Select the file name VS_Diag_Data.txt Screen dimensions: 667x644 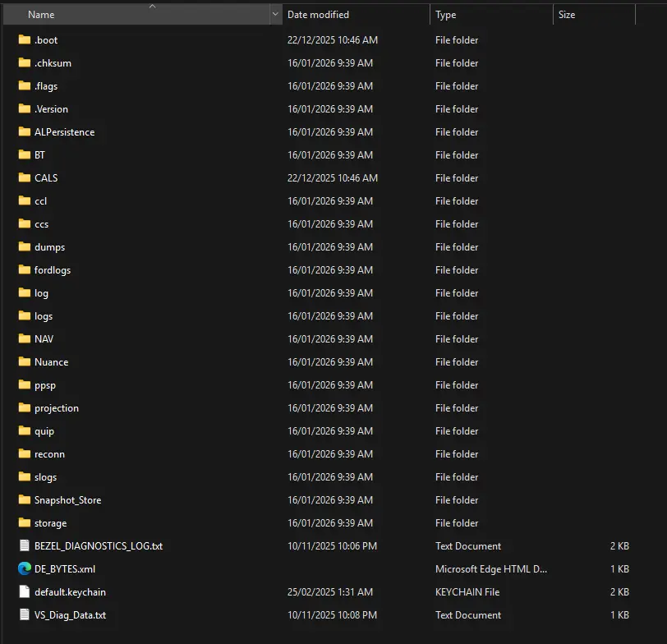click(70, 614)
